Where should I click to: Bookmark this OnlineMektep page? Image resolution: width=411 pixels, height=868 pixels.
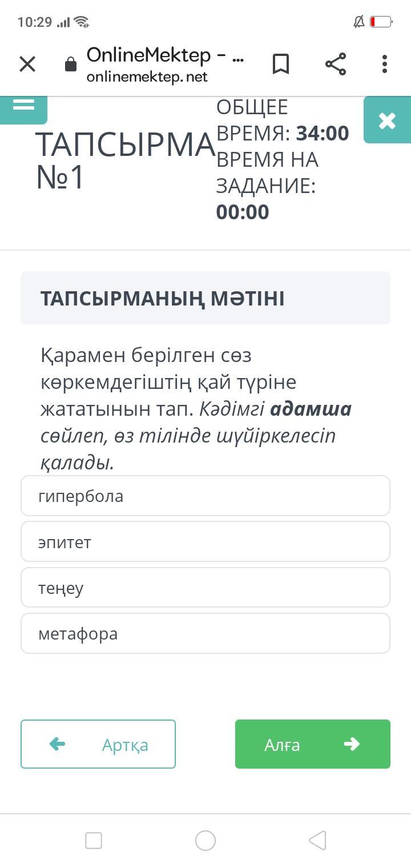(x=281, y=64)
